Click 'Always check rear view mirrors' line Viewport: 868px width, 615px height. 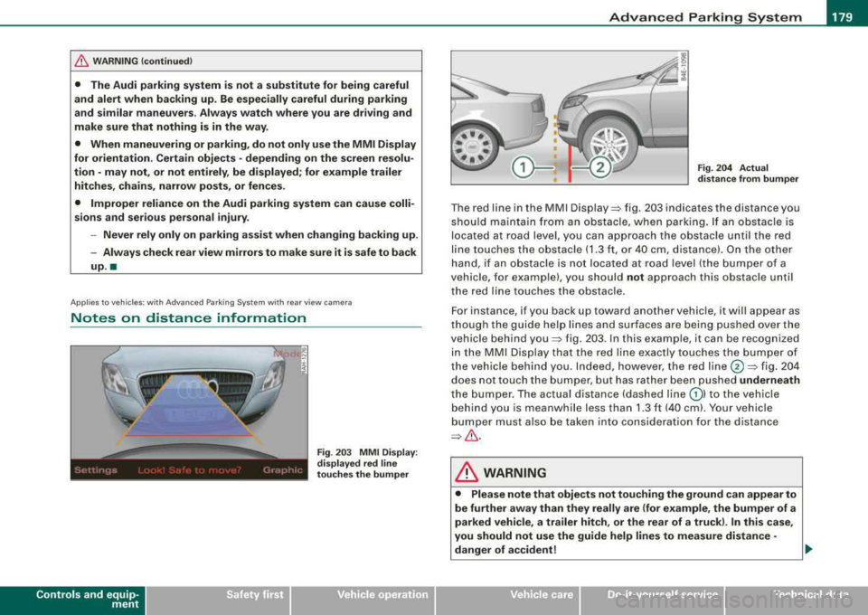[253, 259]
